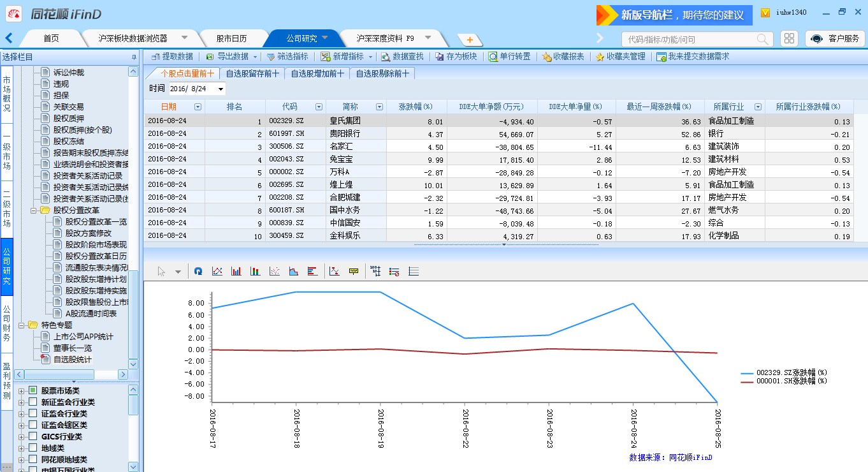
Task: Click the horizontal gridlines icon
Action: (x=414, y=271)
